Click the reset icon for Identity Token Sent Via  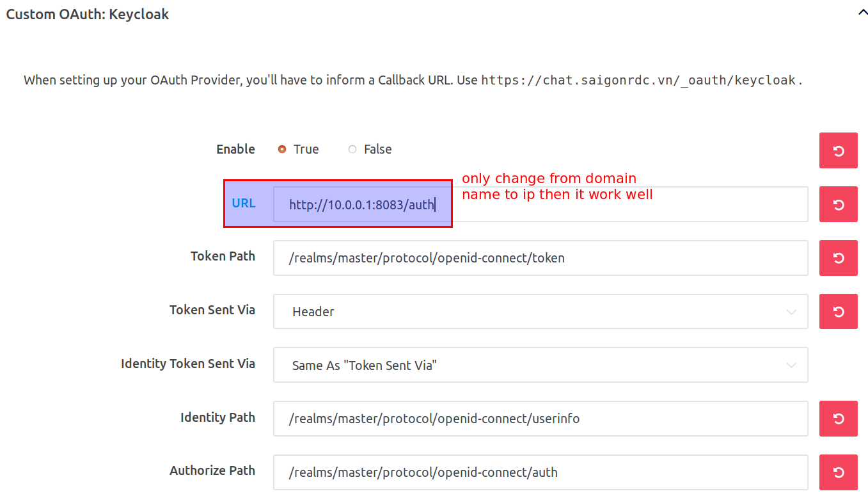pyautogui.click(x=838, y=365)
